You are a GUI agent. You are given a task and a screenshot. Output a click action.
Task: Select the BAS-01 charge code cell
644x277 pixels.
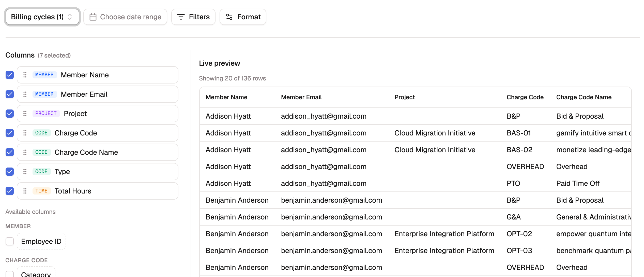[x=519, y=133]
